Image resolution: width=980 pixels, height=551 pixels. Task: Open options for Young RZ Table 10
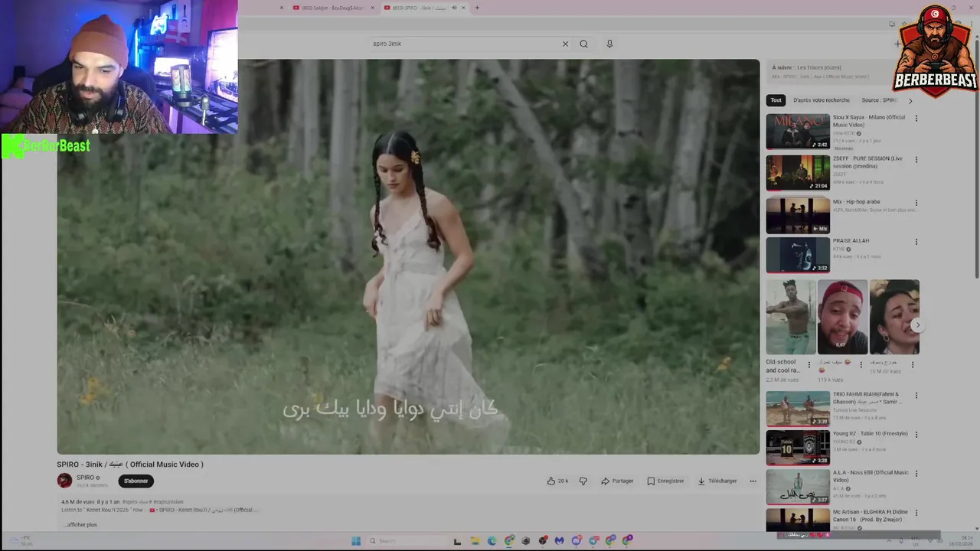pyautogui.click(x=916, y=435)
